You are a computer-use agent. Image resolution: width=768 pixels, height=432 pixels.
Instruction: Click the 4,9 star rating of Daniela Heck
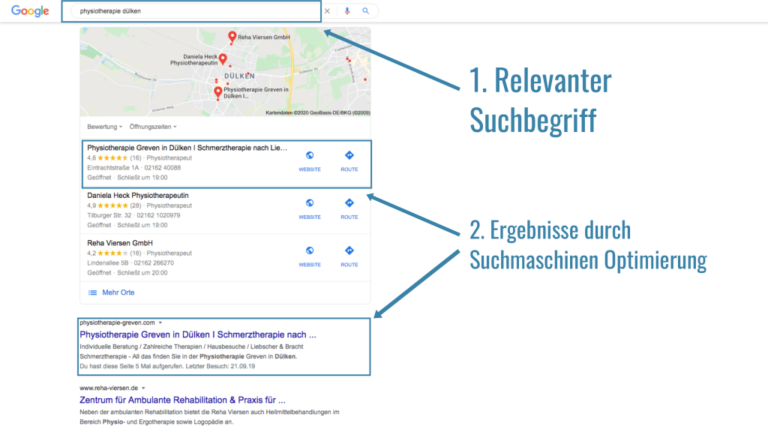click(x=114, y=206)
